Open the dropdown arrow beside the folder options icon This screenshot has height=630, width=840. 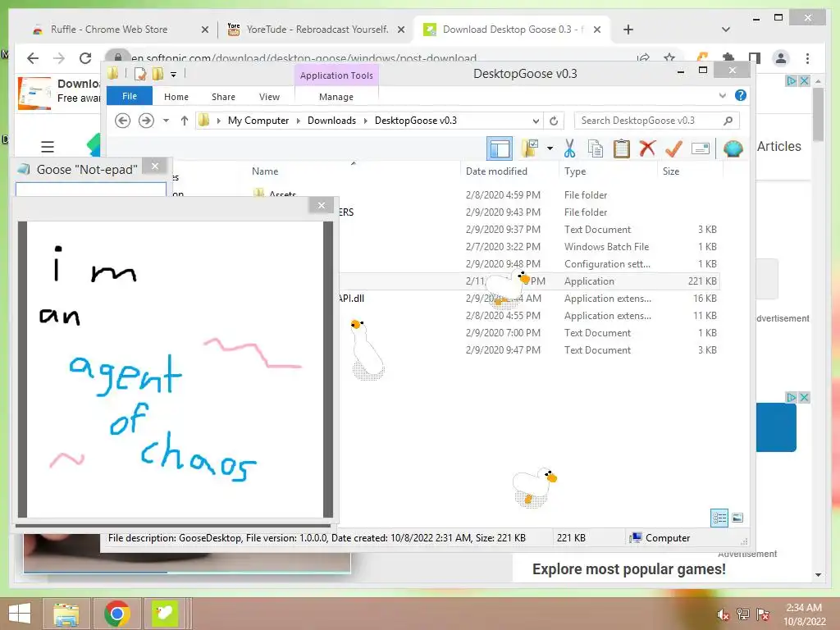(550, 148)
